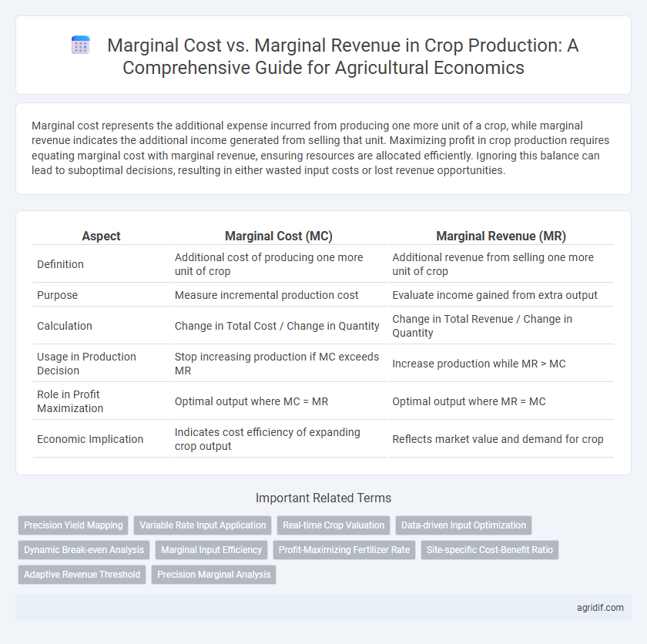Select the Calculation row label
The height and width of the screenshot is (644, 647).
click(65, 326)
